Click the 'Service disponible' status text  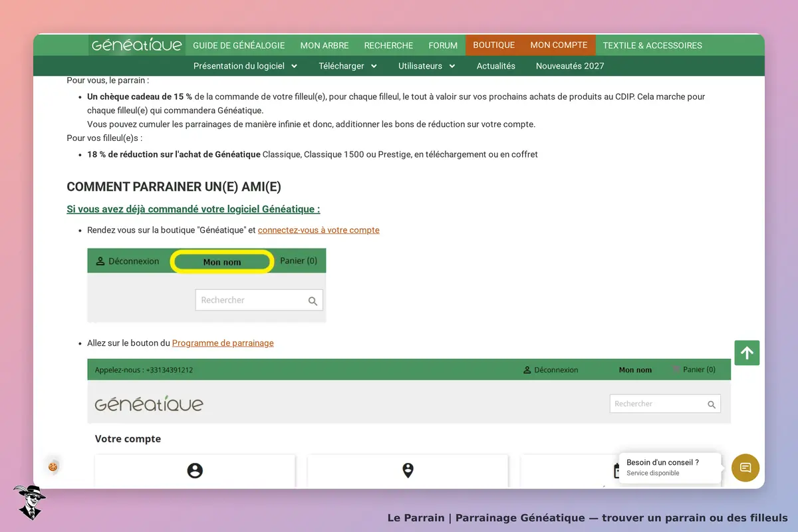pos(653,473)
